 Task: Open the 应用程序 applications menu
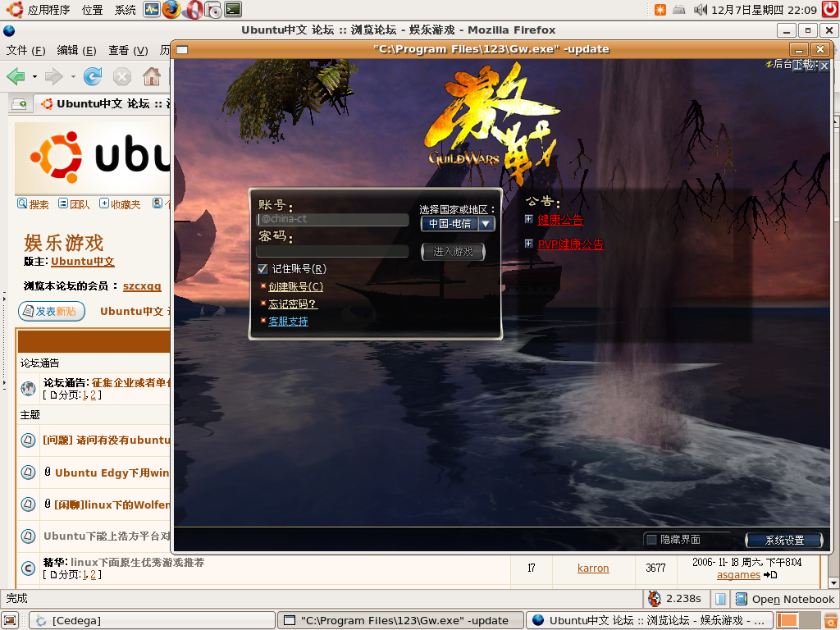[x=48, y=10]
